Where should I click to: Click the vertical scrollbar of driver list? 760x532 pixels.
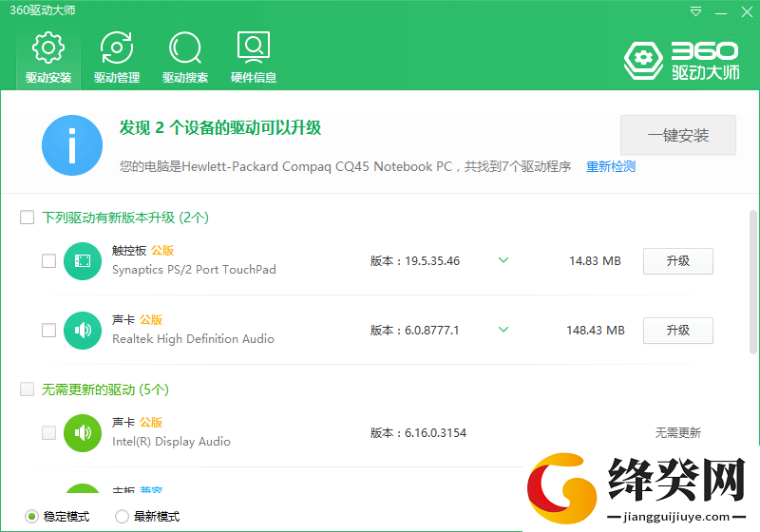point(752,282)
